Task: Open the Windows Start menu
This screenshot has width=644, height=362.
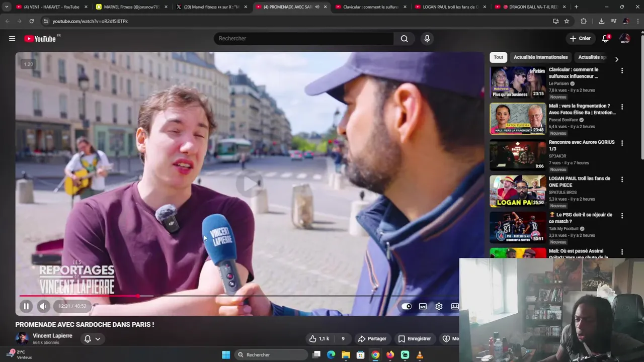Action: (226, 355)
